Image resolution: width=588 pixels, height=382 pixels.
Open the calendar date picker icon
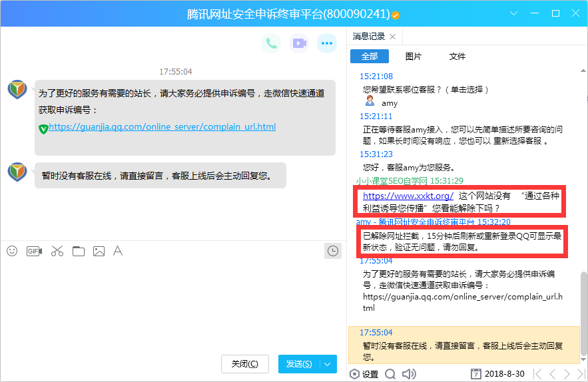(x=476, y=374)
